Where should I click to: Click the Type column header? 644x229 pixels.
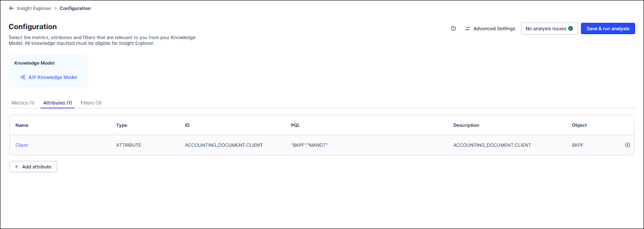pyautogui.click(x=122, y=125)
